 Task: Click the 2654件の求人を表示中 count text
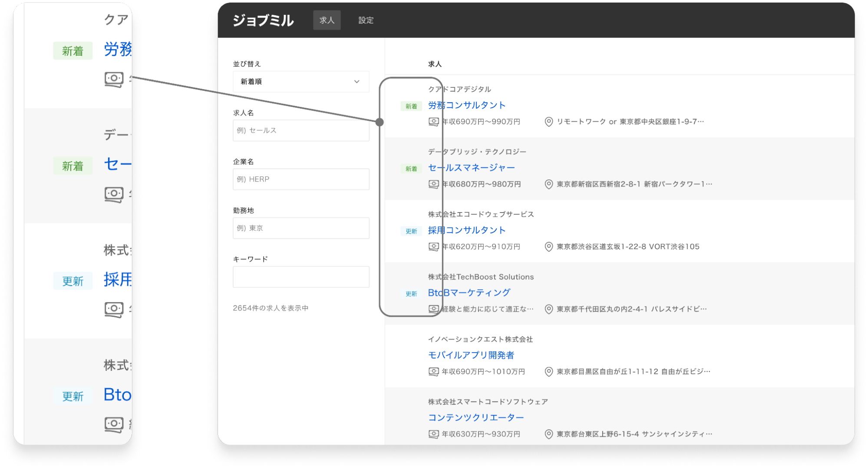coord(271,308)
